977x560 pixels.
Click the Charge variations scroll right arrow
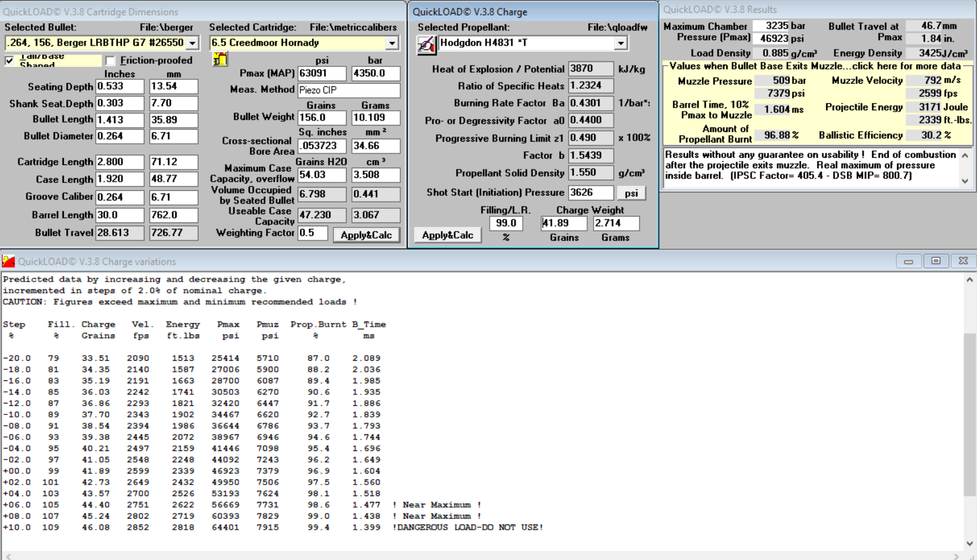(957, 556)
